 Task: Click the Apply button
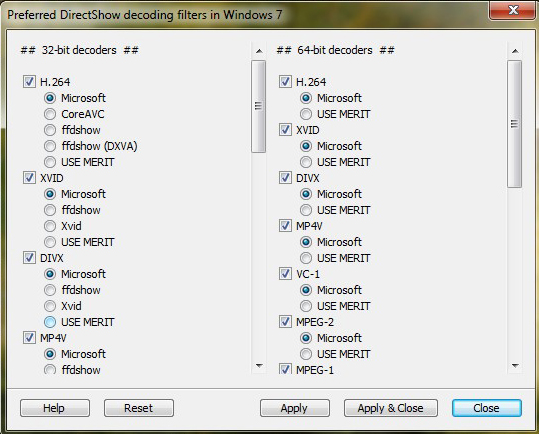tap(295, 408)
